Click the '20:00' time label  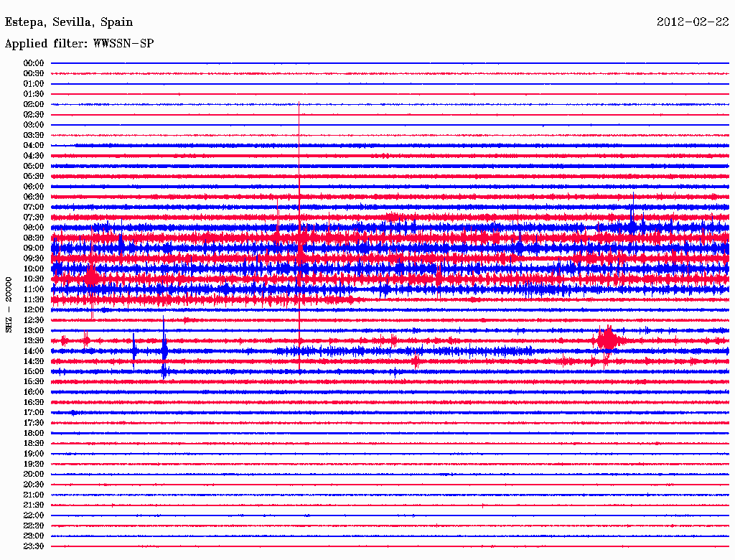point(33,474)
